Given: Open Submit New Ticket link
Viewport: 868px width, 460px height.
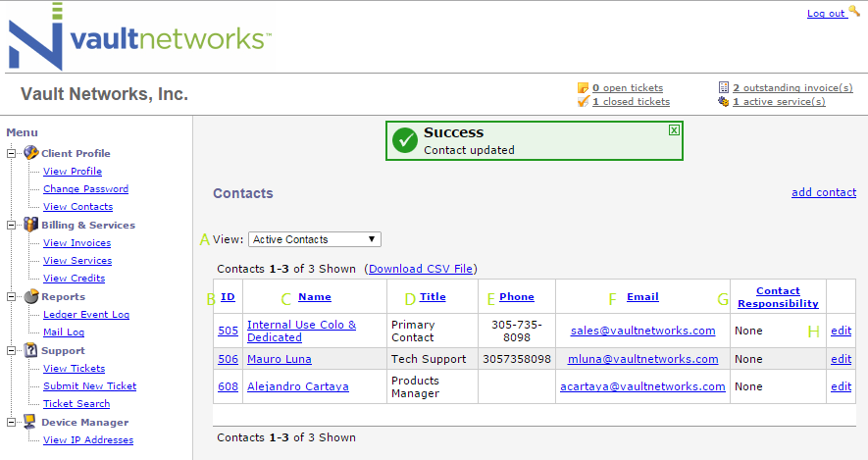Looking at the screenshot, I should 89,385.
